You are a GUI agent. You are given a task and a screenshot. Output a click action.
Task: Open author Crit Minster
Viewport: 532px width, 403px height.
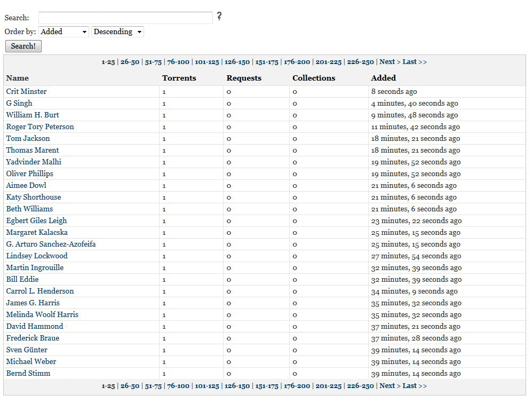(x=27, y=91)
